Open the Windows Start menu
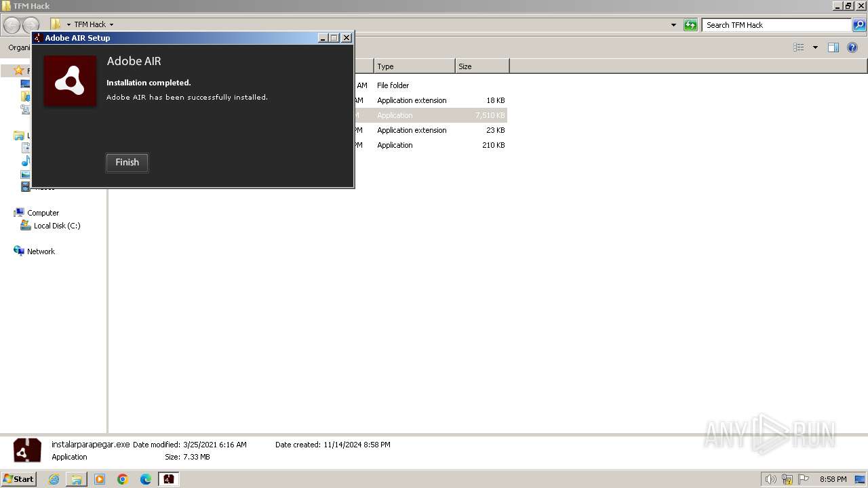This screenshot has width=868, height=488. coord(18,479)
